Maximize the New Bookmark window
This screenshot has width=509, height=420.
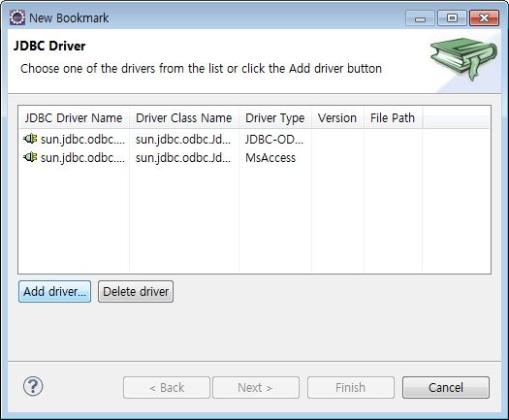[452, 18]
